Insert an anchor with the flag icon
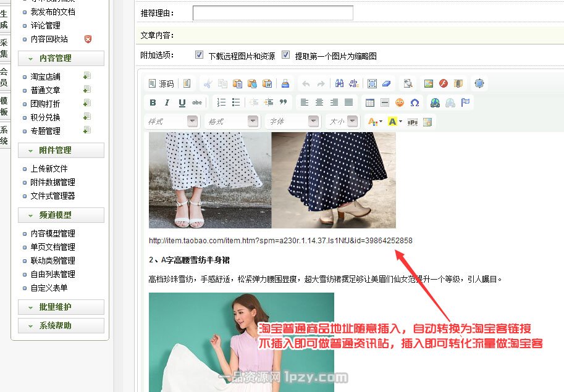564x392 pixels. [x=465, y=102]
